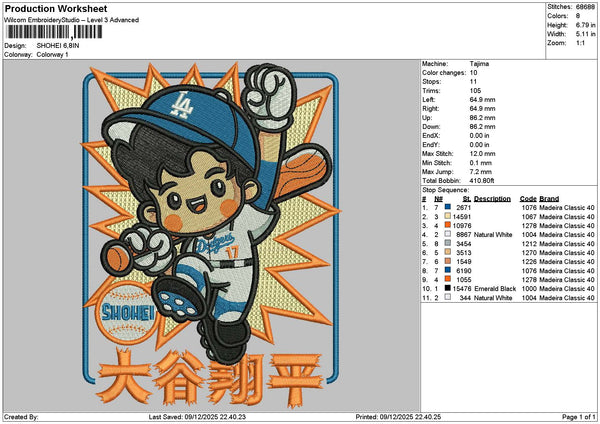
Task: Click the Printed timestamp in footer
Action: point(398,417)
